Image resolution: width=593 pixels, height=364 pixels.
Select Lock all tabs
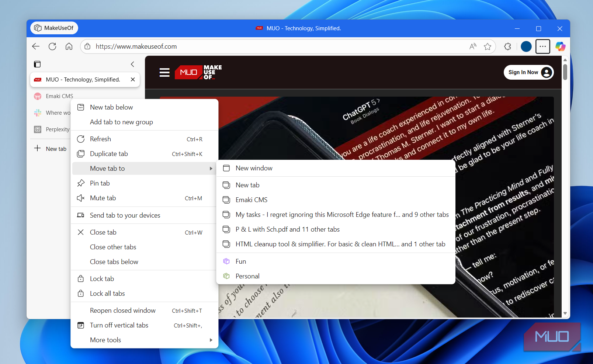(x=144, y=294)
